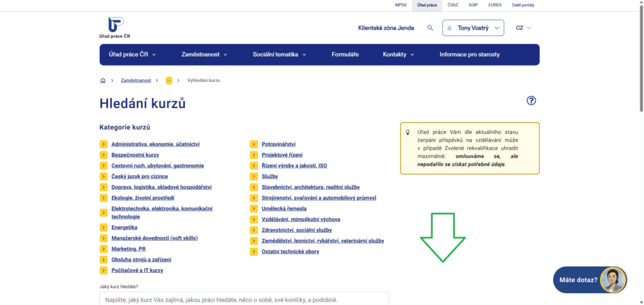Image resolution: width=644 pixels, height=305 pixels.
Task: Click arrow icon beside Obsluha strojů a zařízení
Action: pos(104,260)
